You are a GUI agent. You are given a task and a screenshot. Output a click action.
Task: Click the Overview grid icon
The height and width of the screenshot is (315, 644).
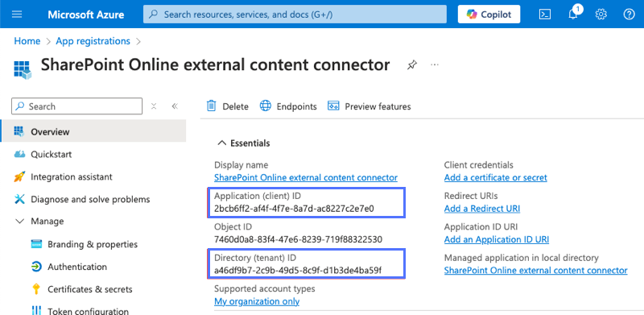pos(19,131)
